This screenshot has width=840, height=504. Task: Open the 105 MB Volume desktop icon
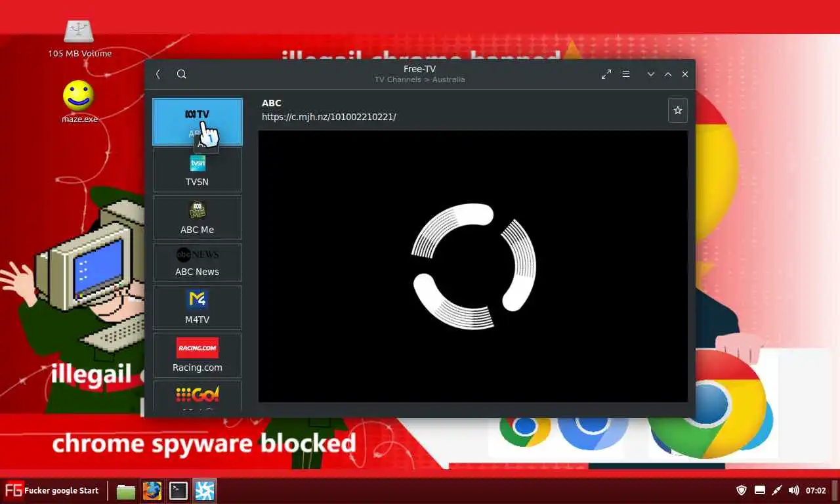coord(79,38)
